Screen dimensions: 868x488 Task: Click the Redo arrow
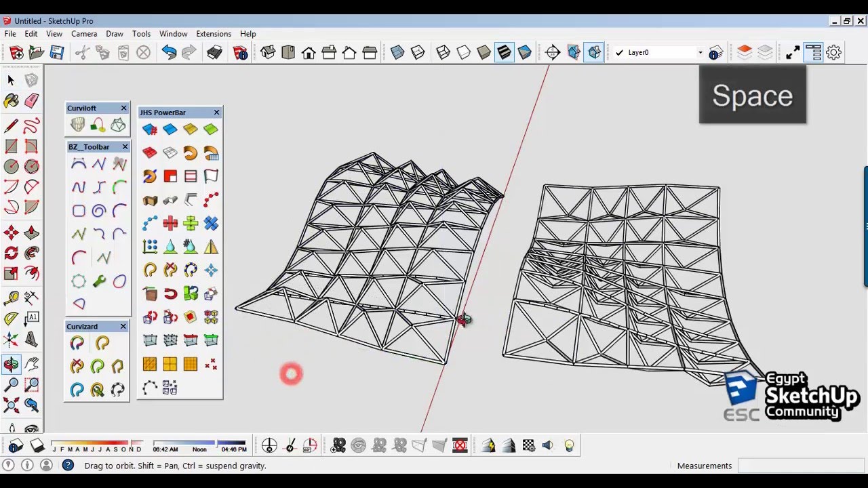tap(189, 52)
